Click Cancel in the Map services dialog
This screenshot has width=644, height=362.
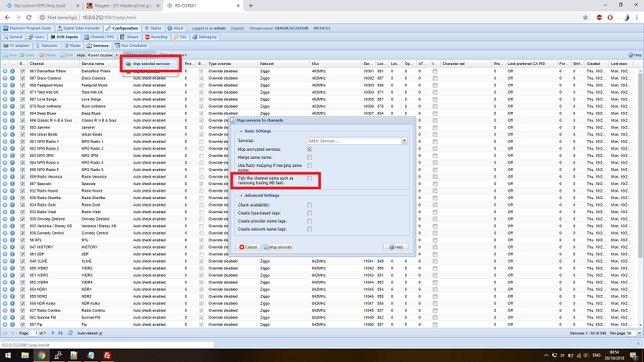coord(248,247)
